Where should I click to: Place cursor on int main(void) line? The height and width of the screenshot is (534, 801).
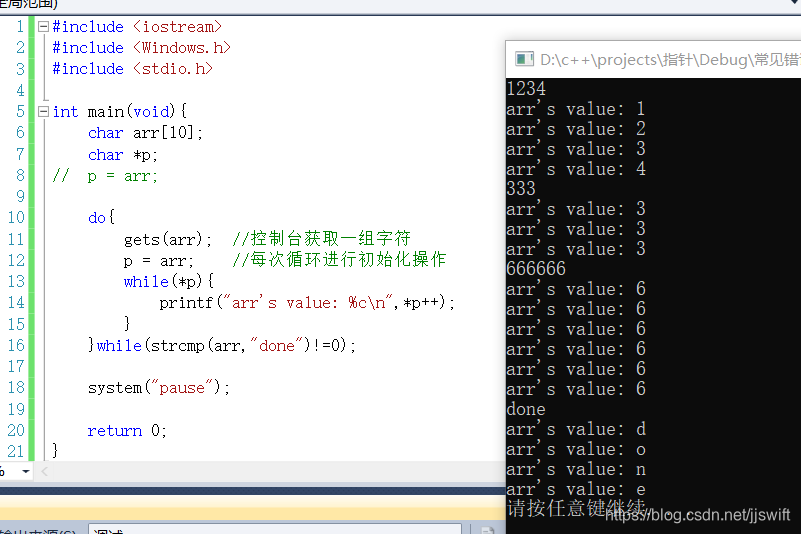tap(120, 111)
